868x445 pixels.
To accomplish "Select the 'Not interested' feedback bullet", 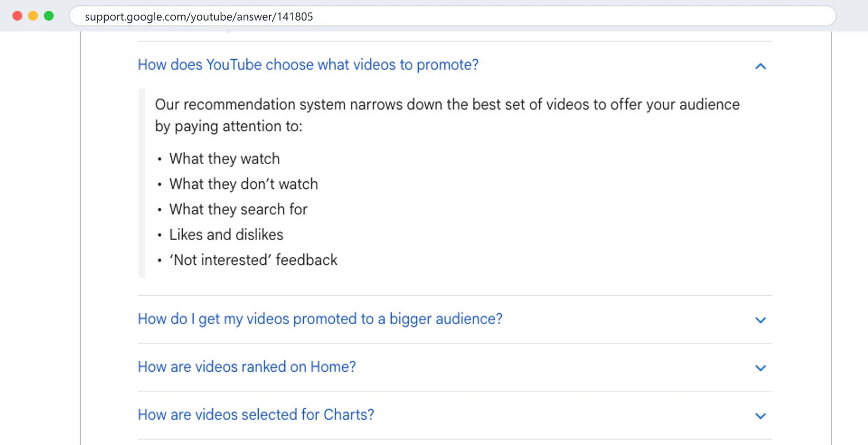I will coord(253,260).
